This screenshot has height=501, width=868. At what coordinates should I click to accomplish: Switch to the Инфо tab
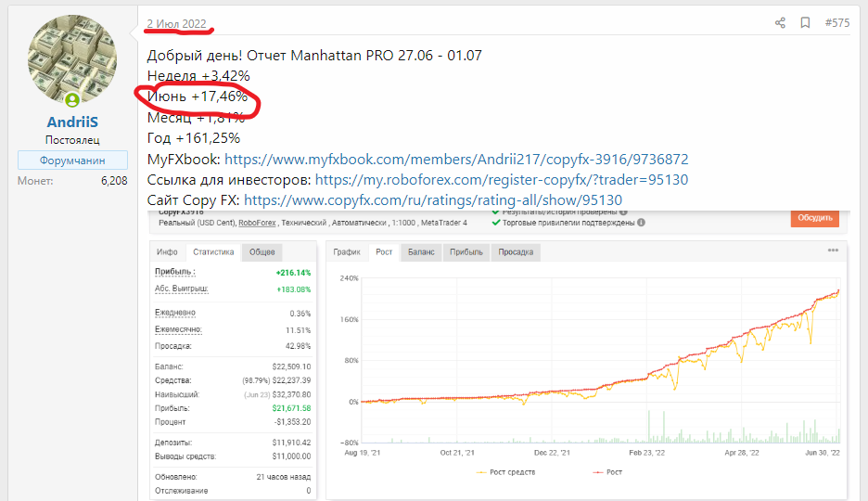click(x=167, y=251)
